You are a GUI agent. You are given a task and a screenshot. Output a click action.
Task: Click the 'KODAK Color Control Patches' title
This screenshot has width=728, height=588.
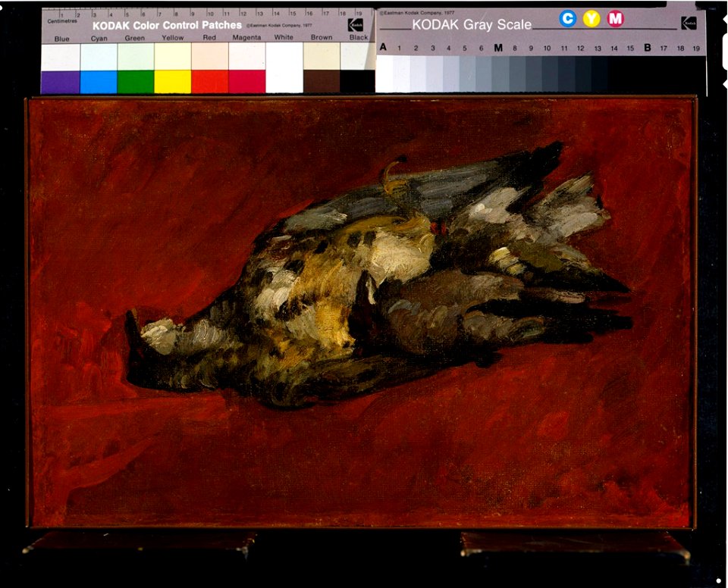click(167, 25)
